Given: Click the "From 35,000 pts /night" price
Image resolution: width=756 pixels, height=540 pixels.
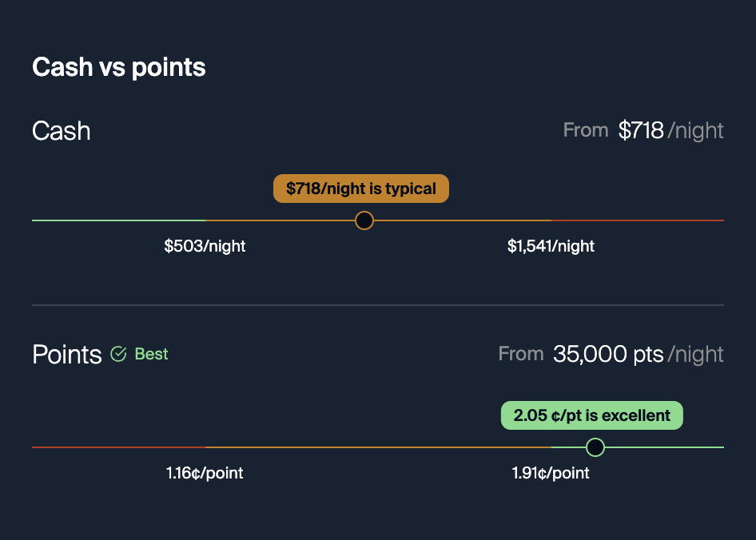Looking at the screenshot, I should [x=611, y=354].
